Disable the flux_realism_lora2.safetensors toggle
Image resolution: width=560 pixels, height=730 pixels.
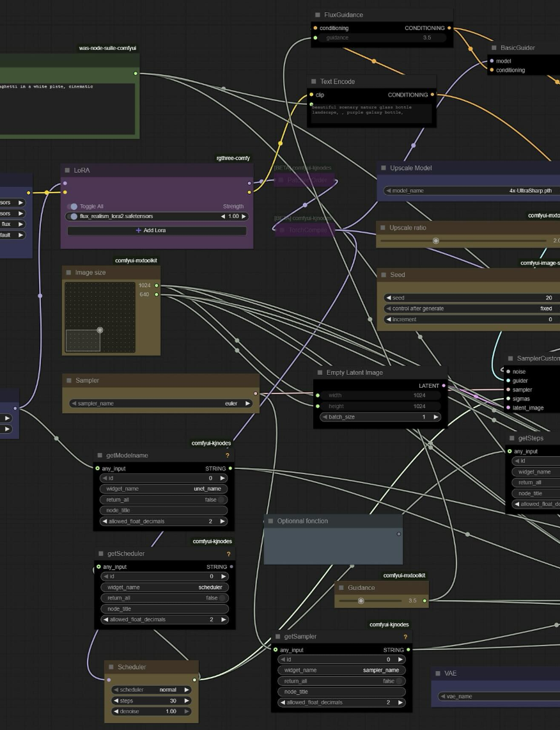[x=74, y=217]
